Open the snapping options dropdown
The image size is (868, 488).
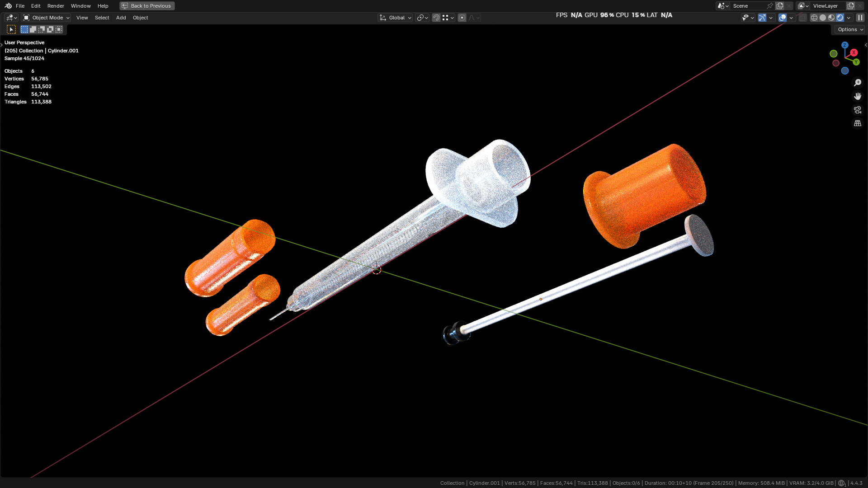[x=448, y=18]
